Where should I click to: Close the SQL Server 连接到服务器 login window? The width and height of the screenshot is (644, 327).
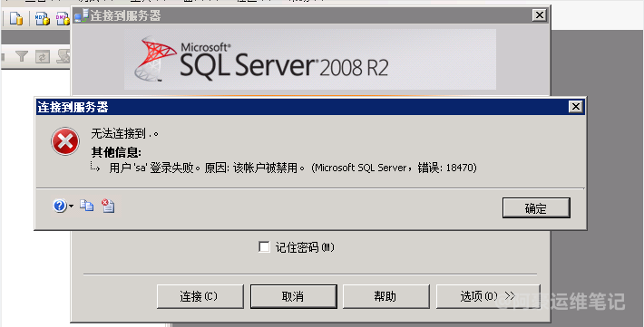[x=539, y=15]
